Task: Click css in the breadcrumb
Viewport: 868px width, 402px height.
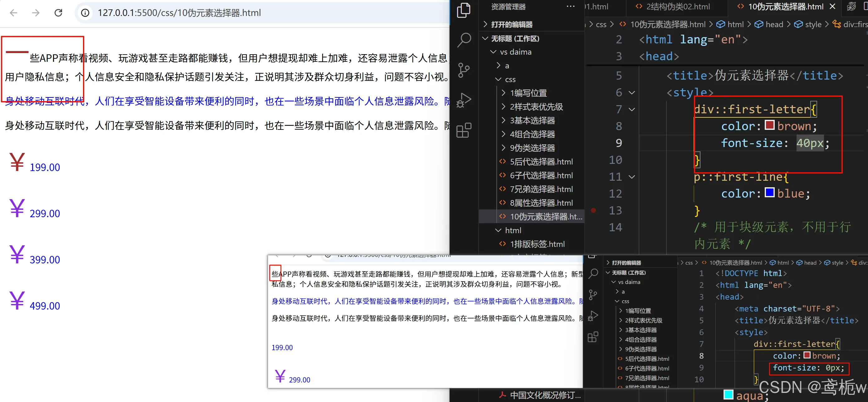Action: [601, 24]
